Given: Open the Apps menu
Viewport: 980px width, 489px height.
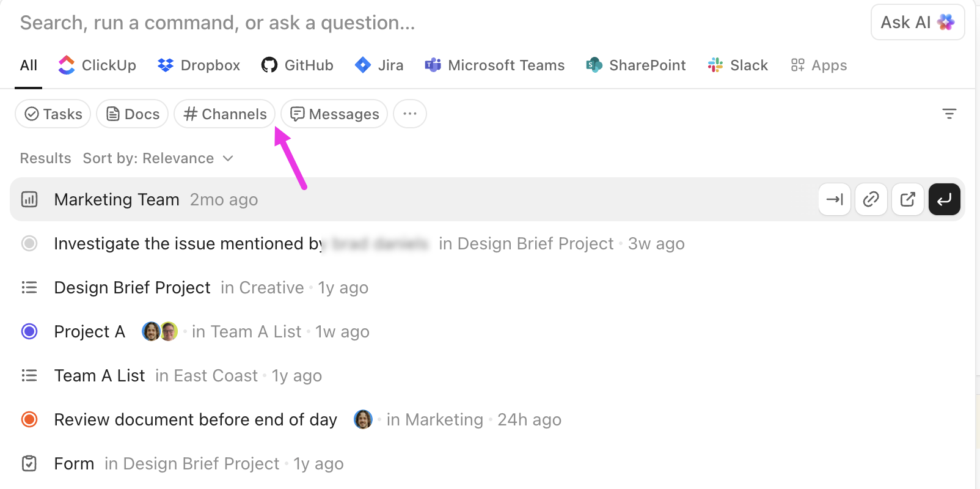Looking at the screenshot, I should pos(819,65).
